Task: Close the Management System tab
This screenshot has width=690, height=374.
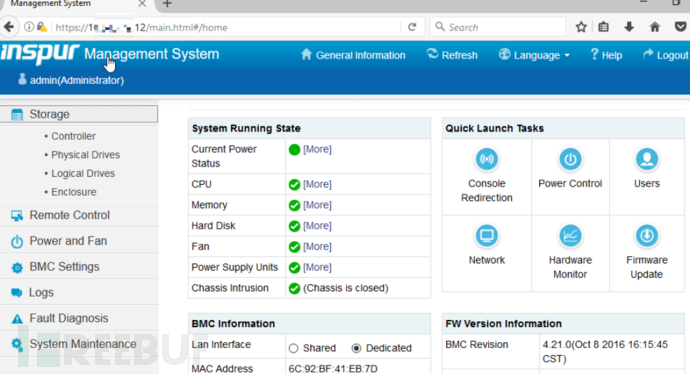Action: 142,4
